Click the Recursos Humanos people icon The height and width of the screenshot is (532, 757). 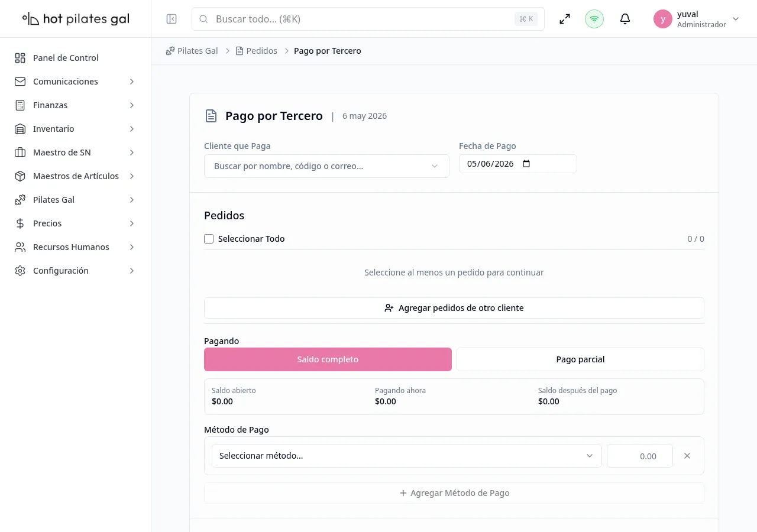[x=20, y=247]
